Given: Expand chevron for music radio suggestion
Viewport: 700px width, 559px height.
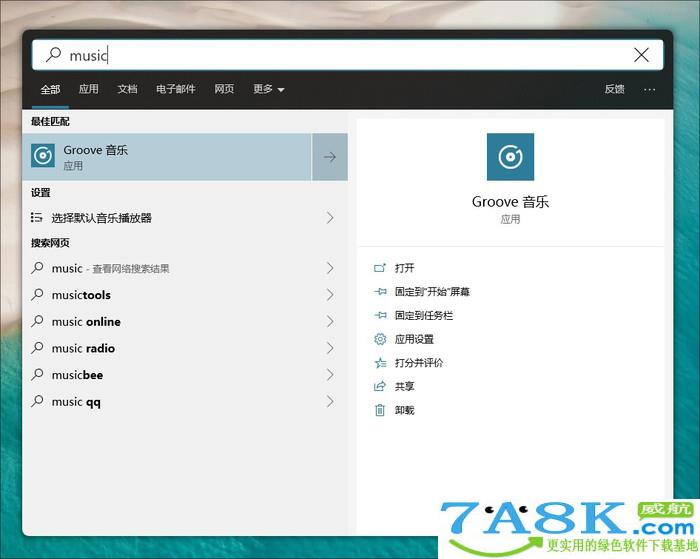Looking at the screenshot, I should pyautogui.click(x=330, y=348).
